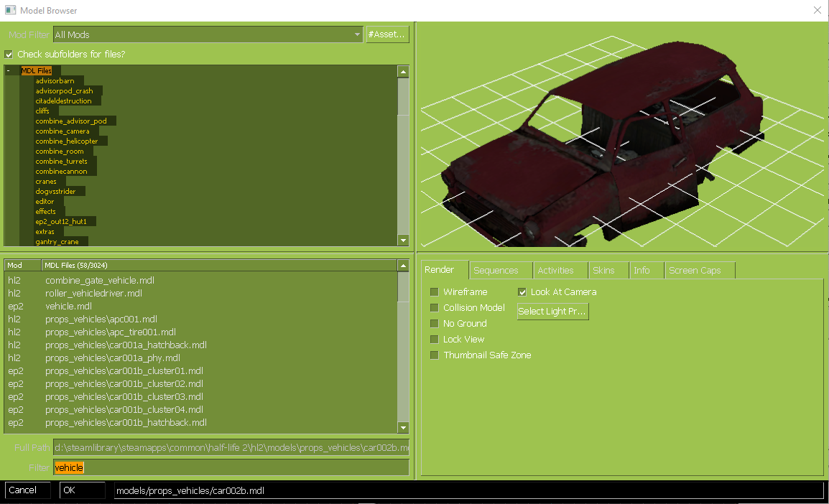Click the Model Browser window icon
Screen dimensions: 829x504
[x=10, y=10]
